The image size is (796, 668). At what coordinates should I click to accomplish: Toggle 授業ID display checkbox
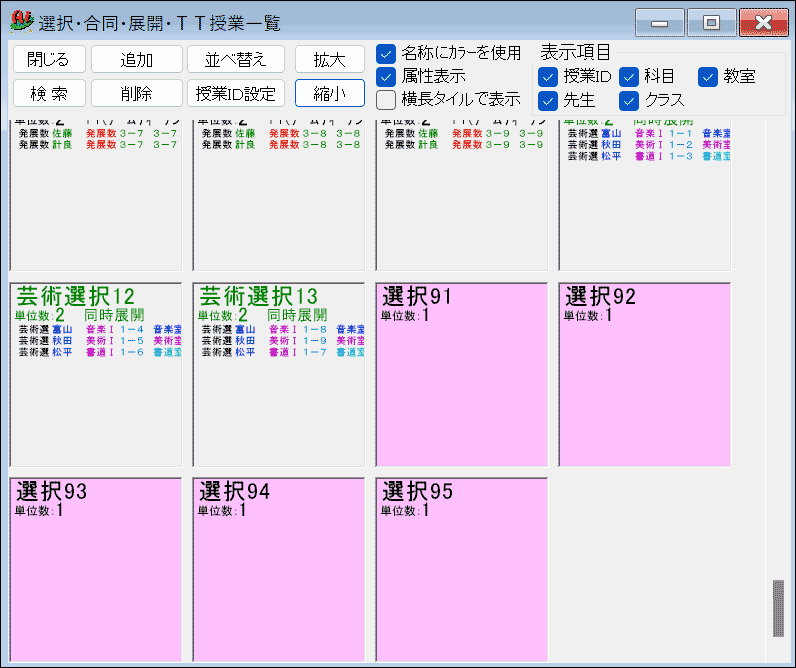coord(548,77)
